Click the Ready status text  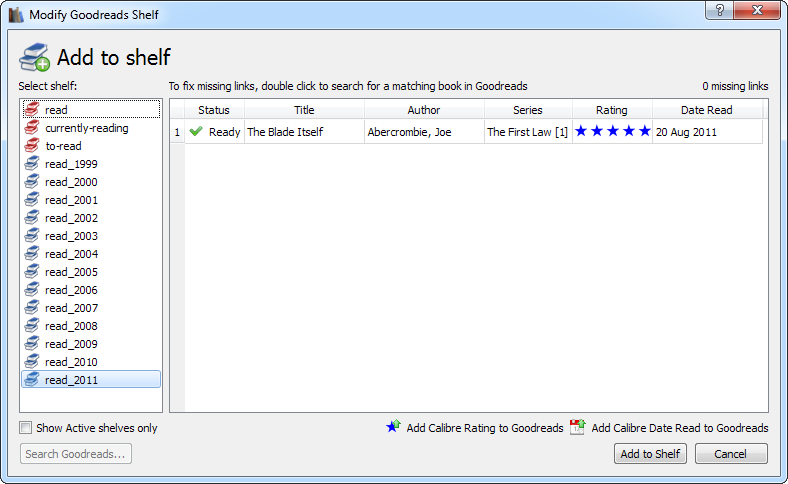coord(224,132)
